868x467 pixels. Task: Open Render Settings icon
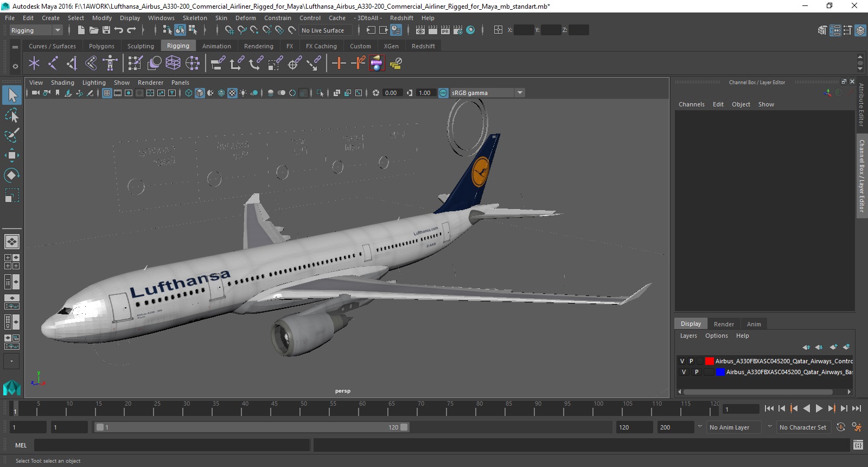tap(458, 30)
